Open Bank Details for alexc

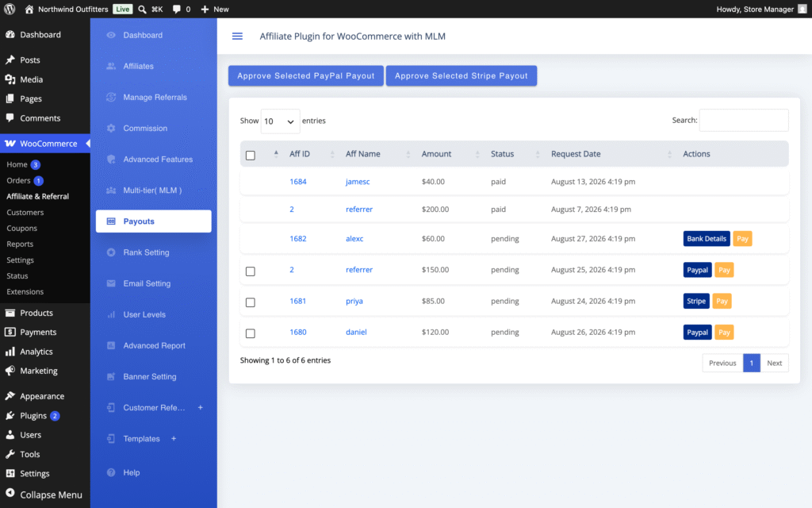pos(707,238)
